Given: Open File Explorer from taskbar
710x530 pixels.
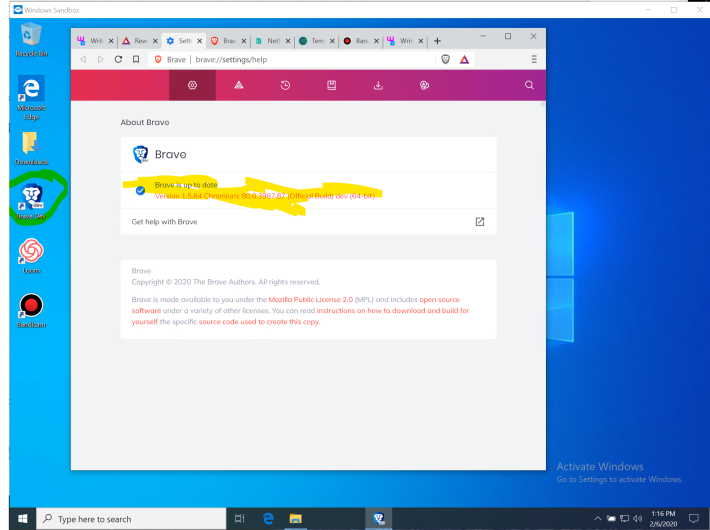Looking at the screenshot, I should click(296, 519).
